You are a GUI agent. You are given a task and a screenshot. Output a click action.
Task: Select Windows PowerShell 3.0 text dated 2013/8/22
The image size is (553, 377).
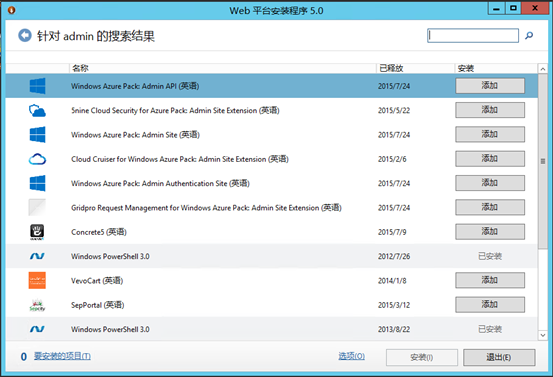(x=110, y=329)
